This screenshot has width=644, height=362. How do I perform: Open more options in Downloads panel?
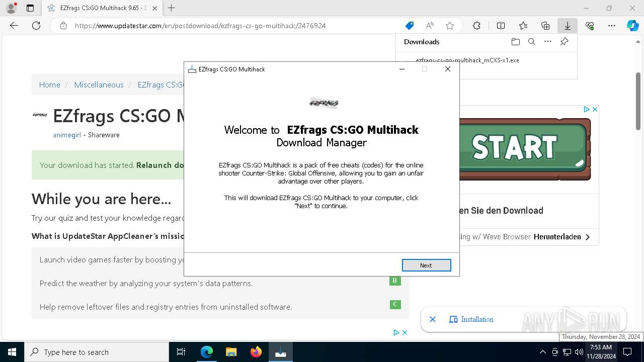548,42
